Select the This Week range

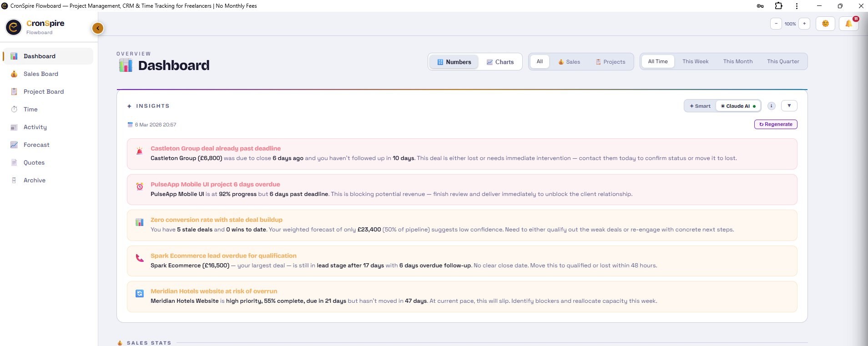tap(695, 61)
